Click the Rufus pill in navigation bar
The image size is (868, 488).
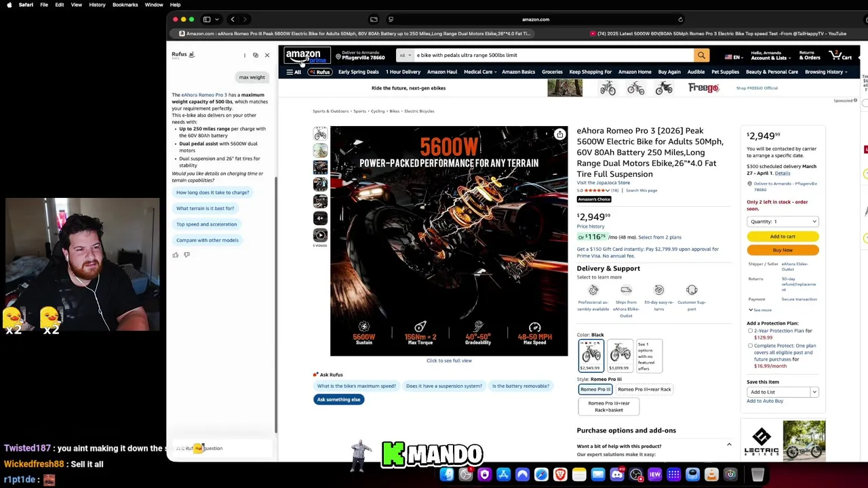click(x=319, y=72)
